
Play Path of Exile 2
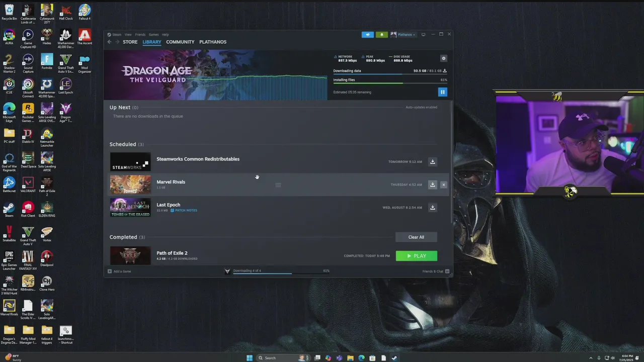[416, 256]
